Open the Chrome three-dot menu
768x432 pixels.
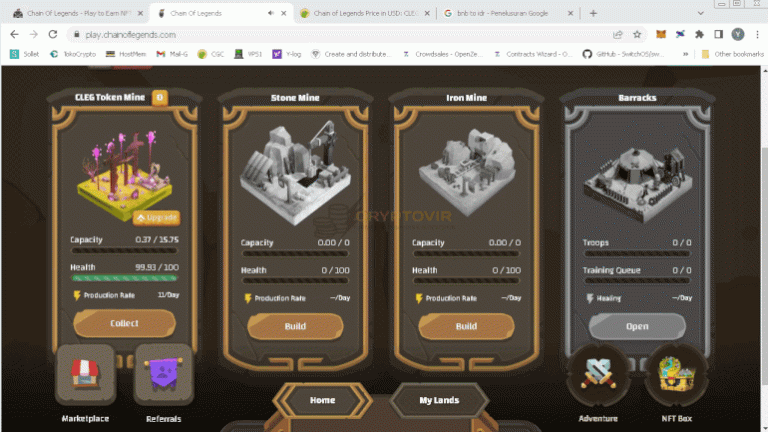757,34
